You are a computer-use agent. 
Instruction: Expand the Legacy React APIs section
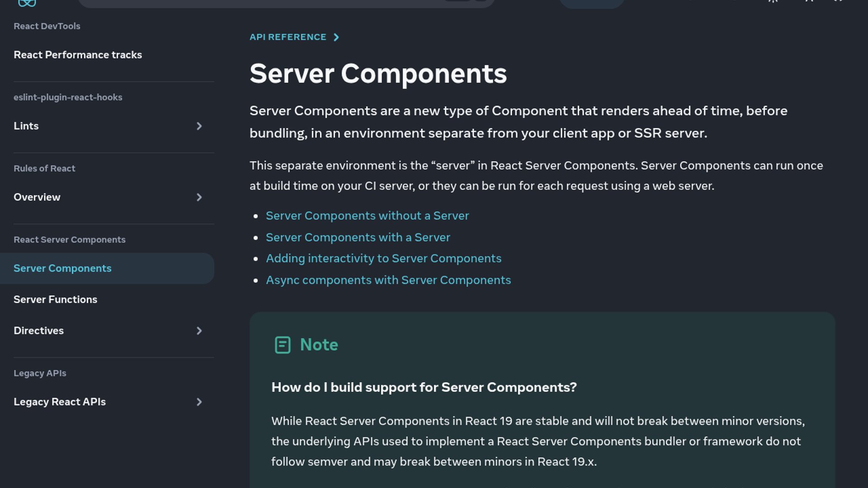point(199,402)
